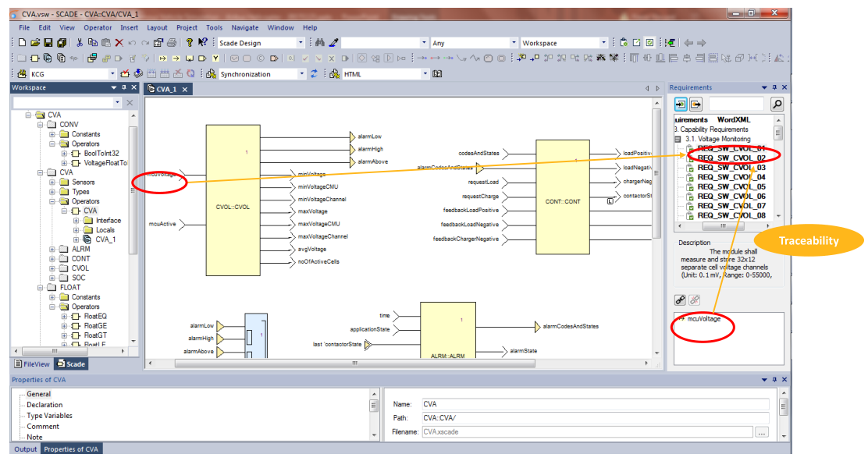Screen dimensions: 868x461
Task: Click the Print icon
Action: [172, 43]
